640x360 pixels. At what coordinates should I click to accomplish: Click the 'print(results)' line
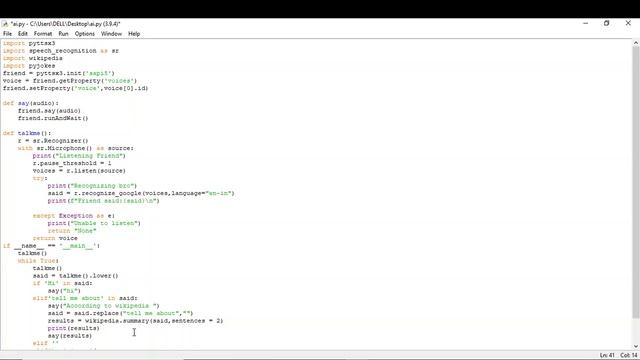click(x=73, y=328)
